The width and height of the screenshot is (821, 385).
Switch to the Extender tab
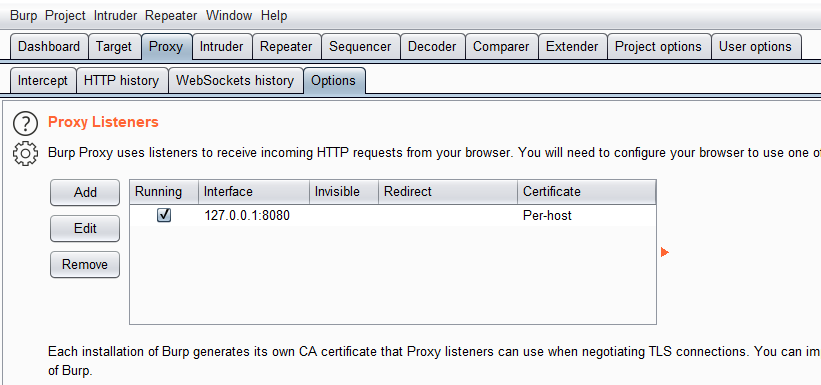click(572, 47)
